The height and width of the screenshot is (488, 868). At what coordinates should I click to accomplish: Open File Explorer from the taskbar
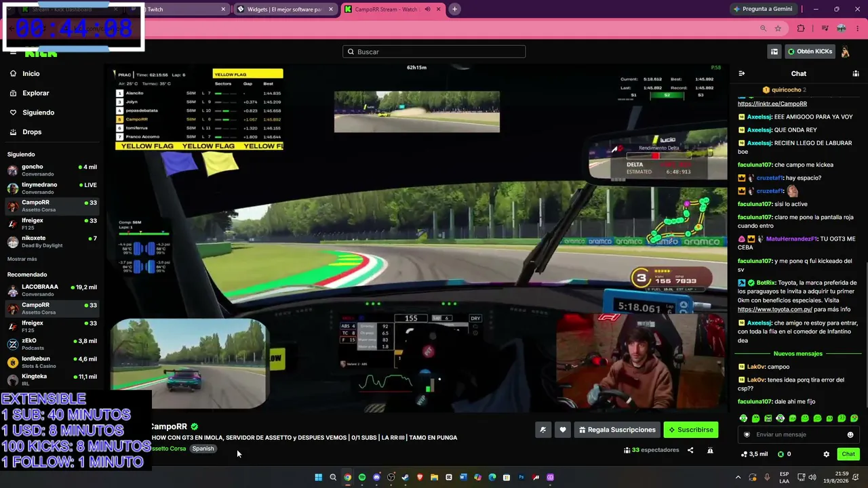434,477
